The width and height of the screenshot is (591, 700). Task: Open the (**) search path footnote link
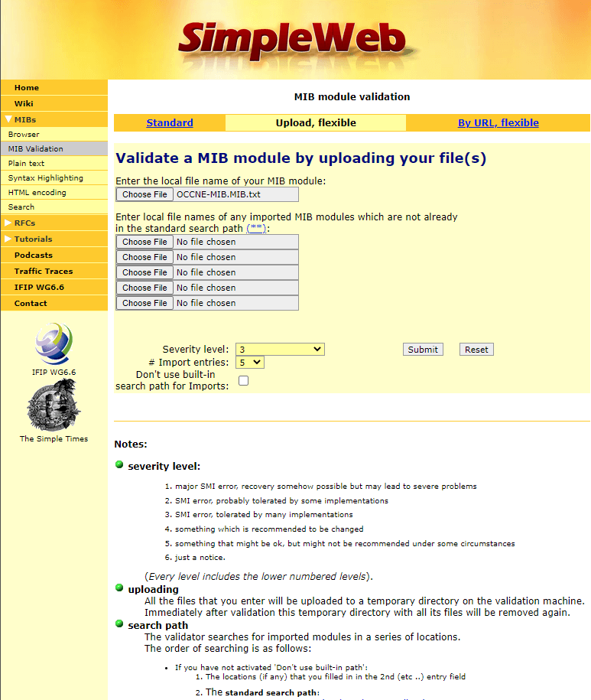click(x=256, y=228)
